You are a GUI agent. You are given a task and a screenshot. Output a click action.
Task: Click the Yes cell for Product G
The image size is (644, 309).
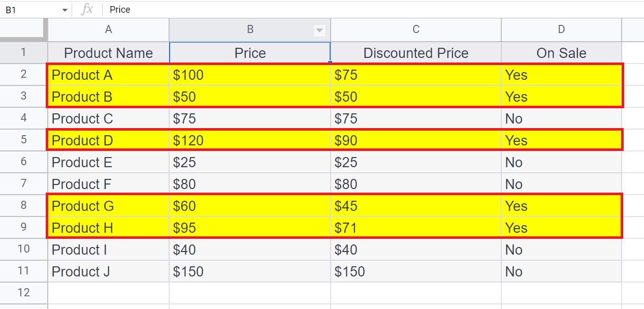click(x=561, y=206)
